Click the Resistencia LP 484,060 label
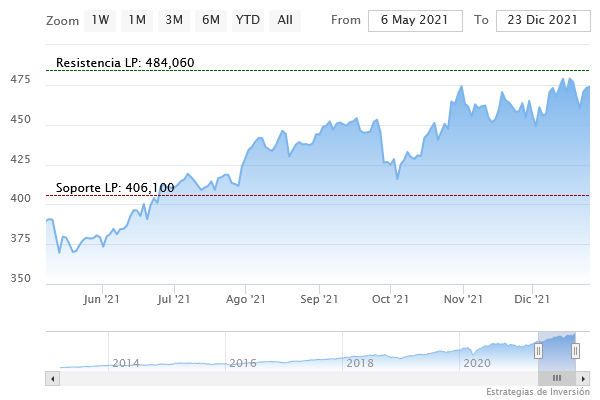 125,63
